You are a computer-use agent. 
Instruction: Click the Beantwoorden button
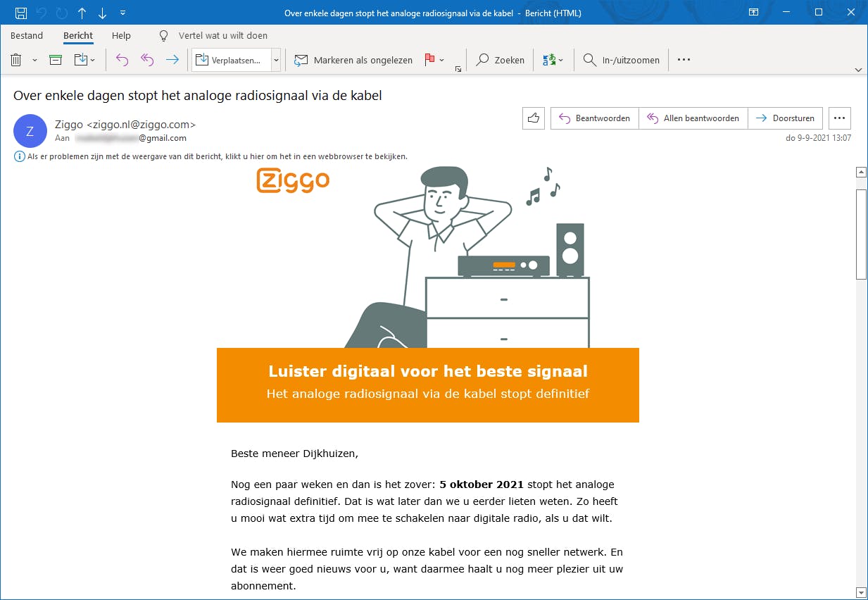click(x=595, y=118)
